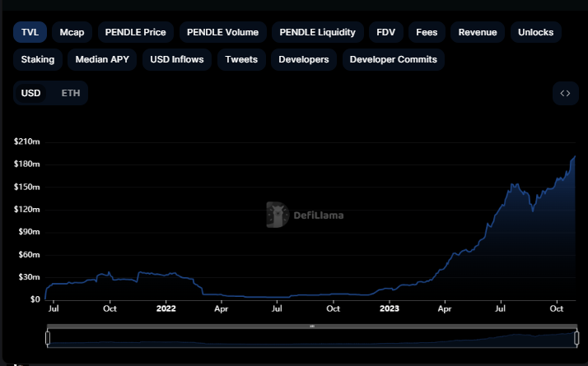Click the 2023 x-axis label
Image resolution: width=588 pixels, height=366 pixels.
click(390, 308)
